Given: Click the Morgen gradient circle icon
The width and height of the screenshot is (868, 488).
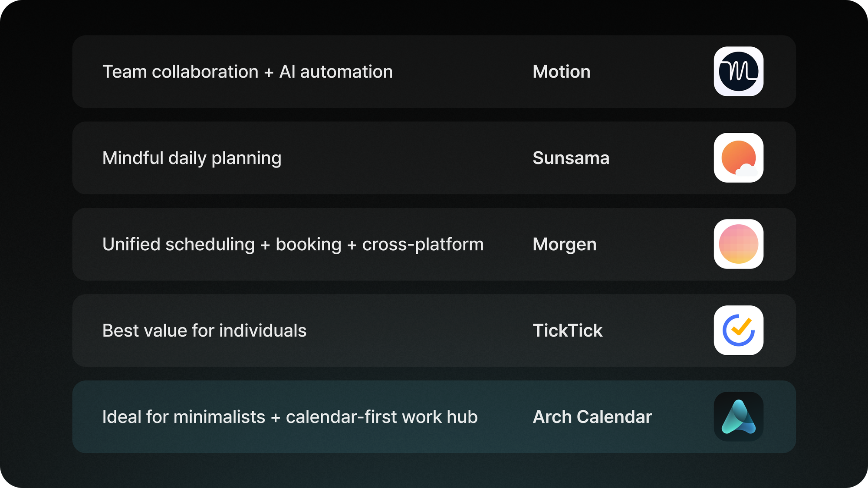Looking at the screenshot, I should point(738,244).
